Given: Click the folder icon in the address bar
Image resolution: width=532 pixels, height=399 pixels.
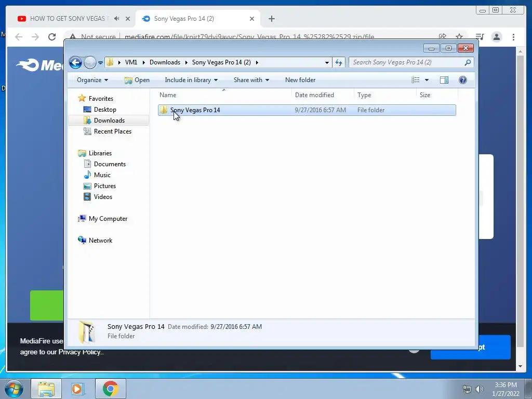Looking at the screenshot, I should click(110, 62).
